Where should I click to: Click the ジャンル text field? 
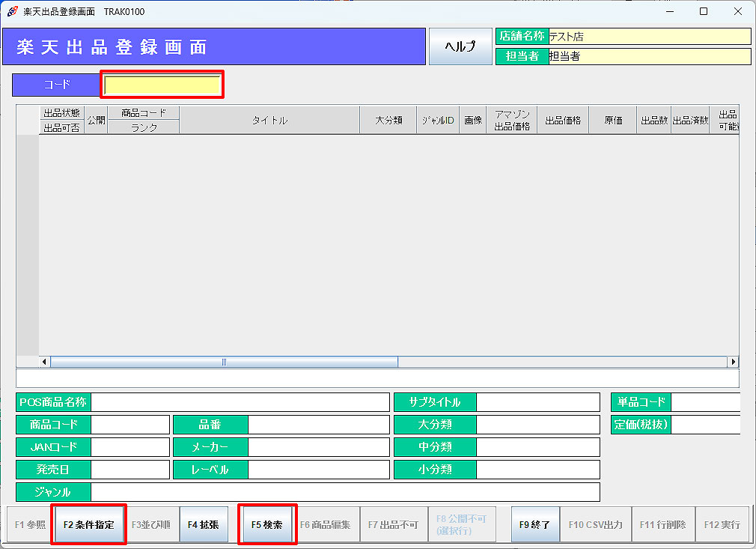click(x=345, y=492)
